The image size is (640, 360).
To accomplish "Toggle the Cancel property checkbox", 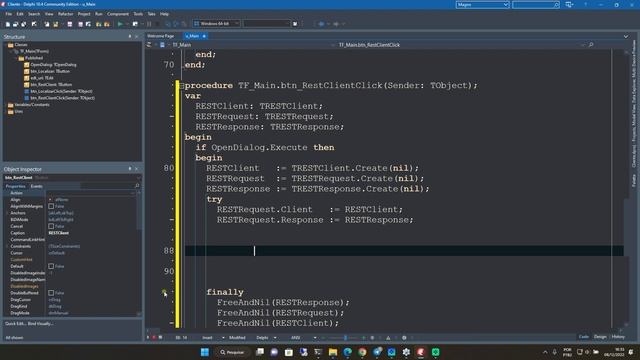I will pyautogui.click(x=51, y=227).
